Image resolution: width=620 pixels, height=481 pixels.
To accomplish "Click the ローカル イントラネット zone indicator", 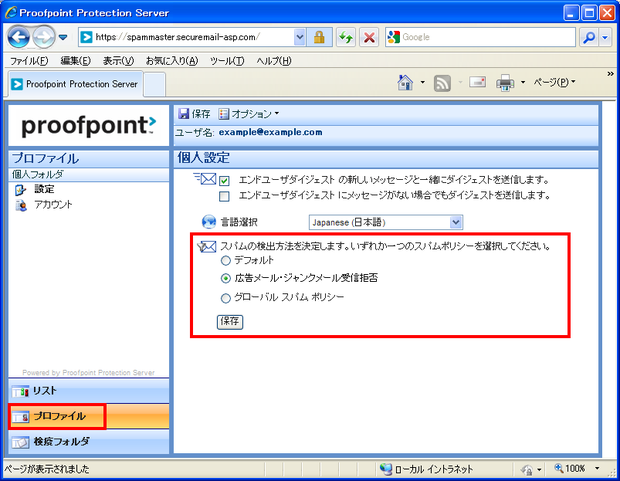I will [x=426, y=469].
